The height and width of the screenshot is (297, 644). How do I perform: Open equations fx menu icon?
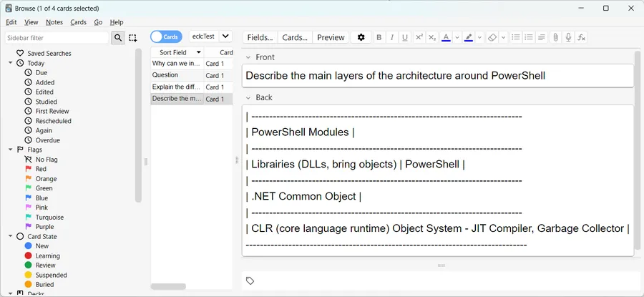pos(582,37)
